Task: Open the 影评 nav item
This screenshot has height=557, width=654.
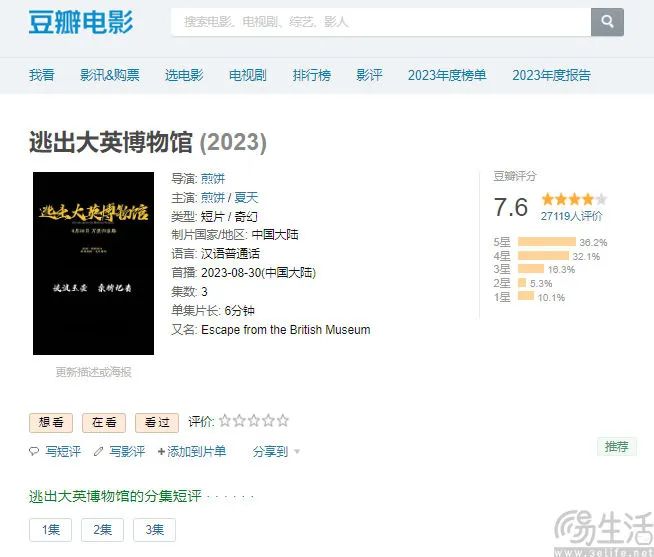Action: [369, 75]
